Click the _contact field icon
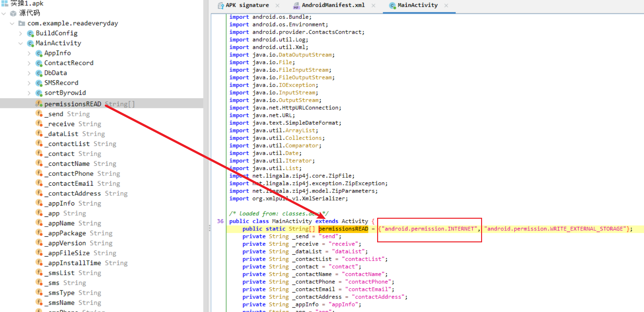The width and height of the screenshot is (644, 312). [39, 153]
